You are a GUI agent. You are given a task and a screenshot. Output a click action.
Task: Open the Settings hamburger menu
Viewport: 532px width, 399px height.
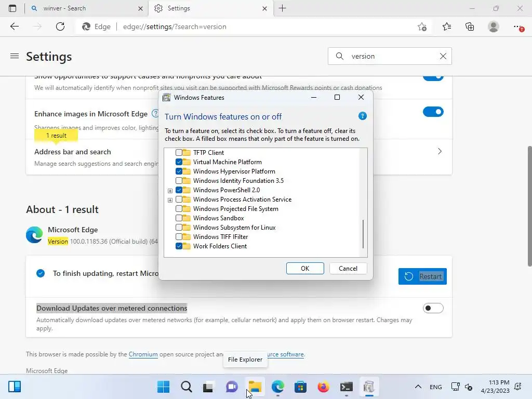click(14, 56)
